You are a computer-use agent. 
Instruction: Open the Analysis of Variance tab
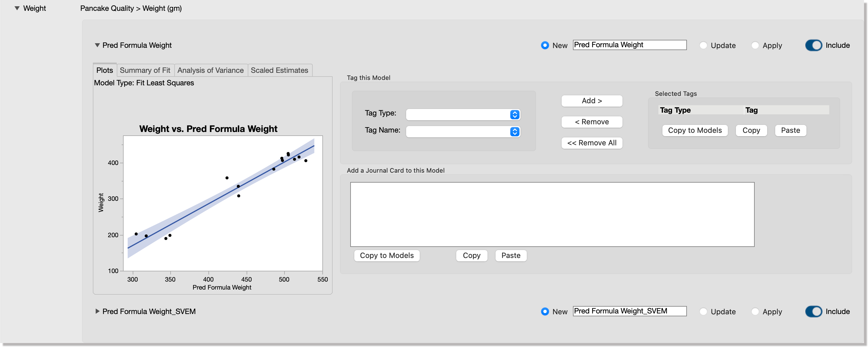[210, 70]
